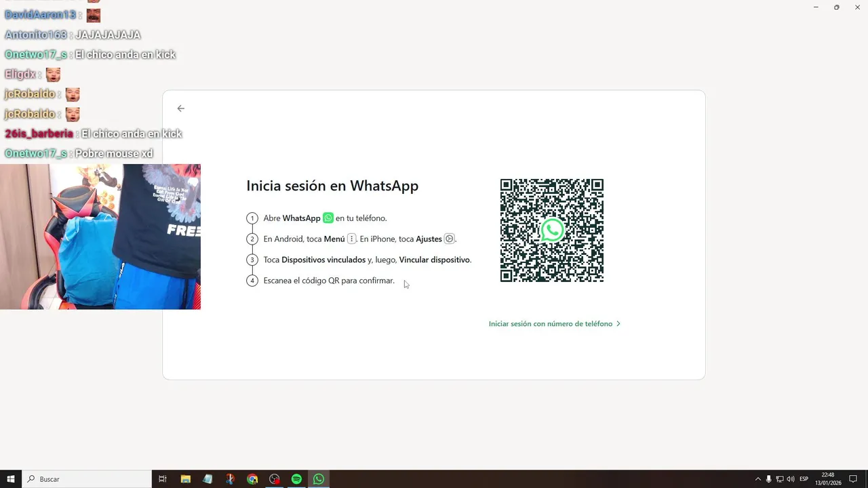This screenshot has width=868, height=488.
Task: Click the webcam overlay thumbnail
Action: (100, 237)
